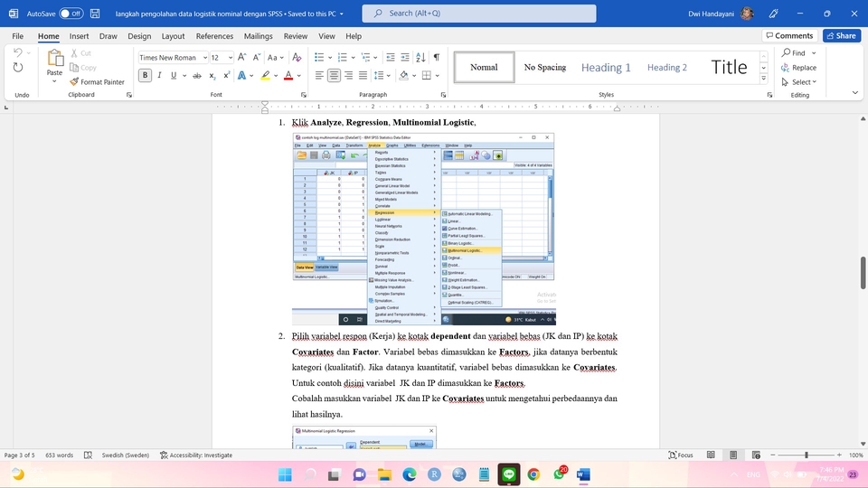Screen dimensions: 868x488
Task: Expand the Paste options arrow
Action: pos(54,82)
